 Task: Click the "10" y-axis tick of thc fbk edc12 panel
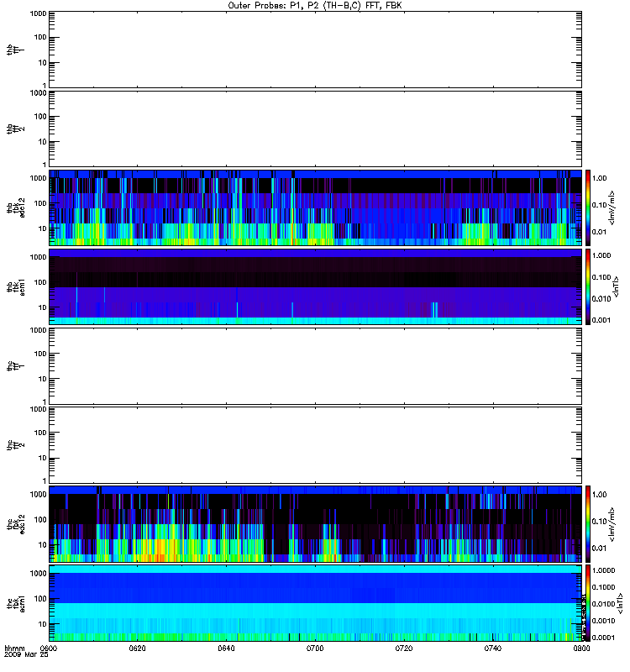pos(43,544)
